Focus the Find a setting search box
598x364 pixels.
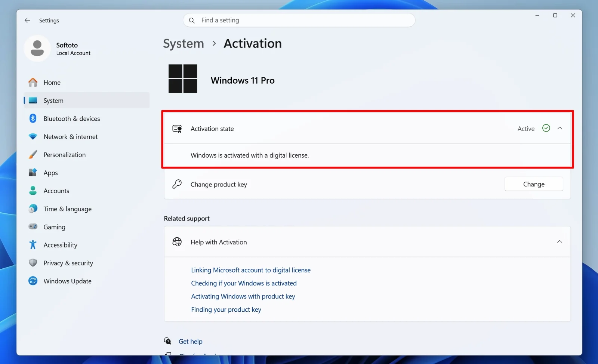(299, 20)
